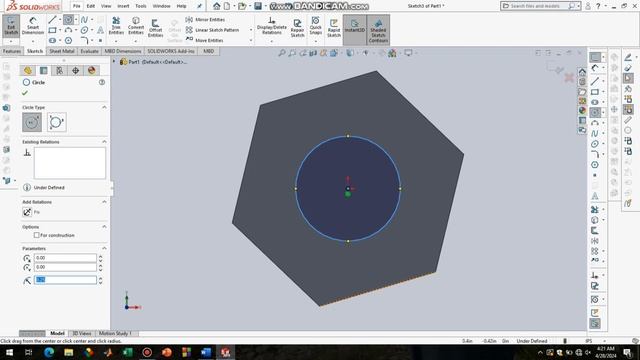
Task: Select center-point Circle type
Action: [x=32, y=122]
